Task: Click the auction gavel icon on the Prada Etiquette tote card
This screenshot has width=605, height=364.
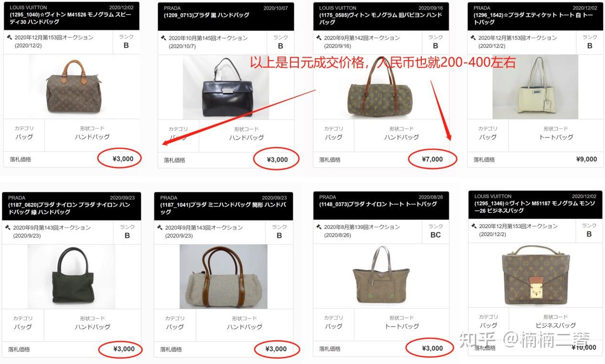Action: [x=473, y=38]
